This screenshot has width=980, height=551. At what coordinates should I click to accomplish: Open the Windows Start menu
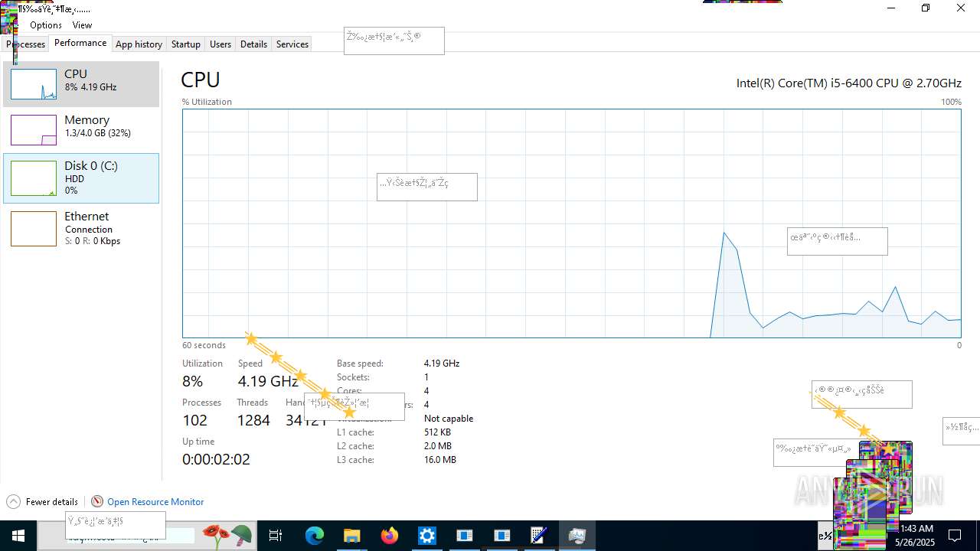tap(18, 536)
